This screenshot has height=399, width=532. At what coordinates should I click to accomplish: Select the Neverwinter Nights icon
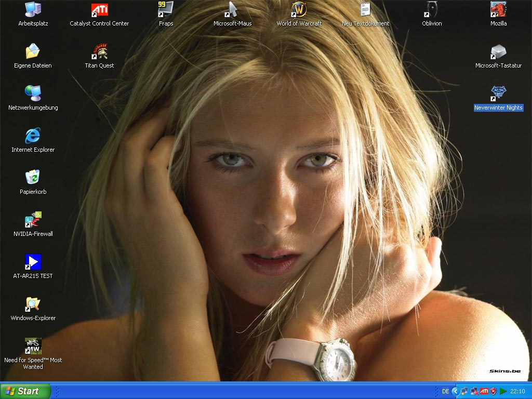click(498, 94)
